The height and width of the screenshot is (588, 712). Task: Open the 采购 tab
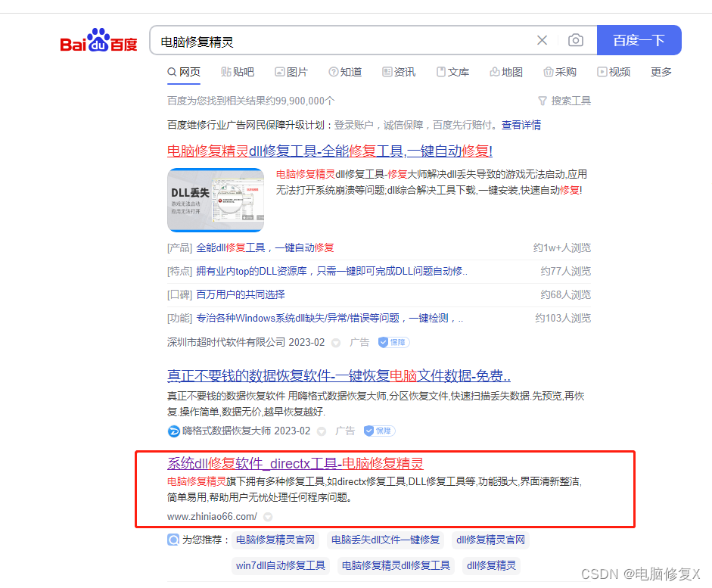560,72
